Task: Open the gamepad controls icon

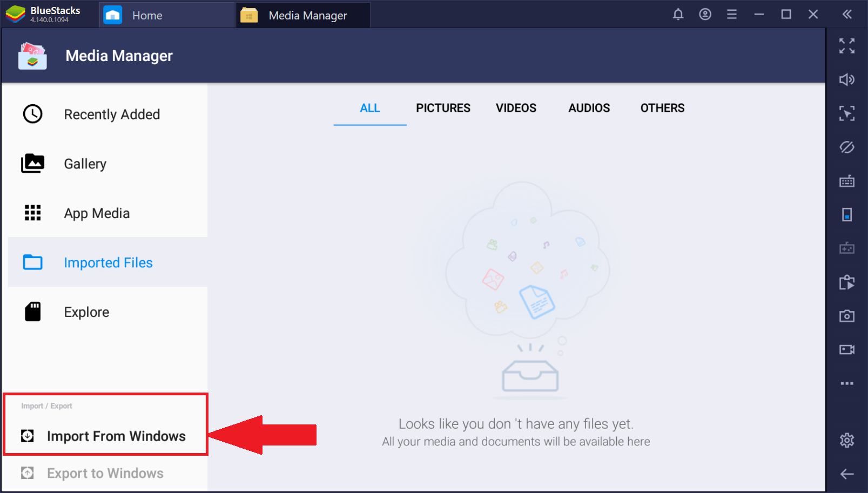Action: pos(847,248)
